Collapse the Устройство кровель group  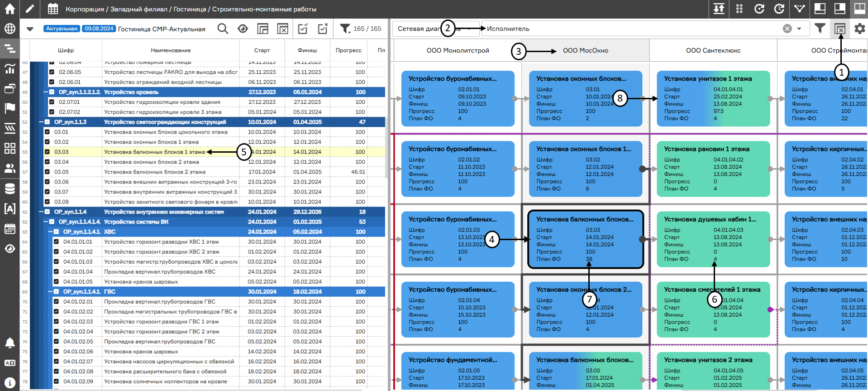[x=45, y=92]
